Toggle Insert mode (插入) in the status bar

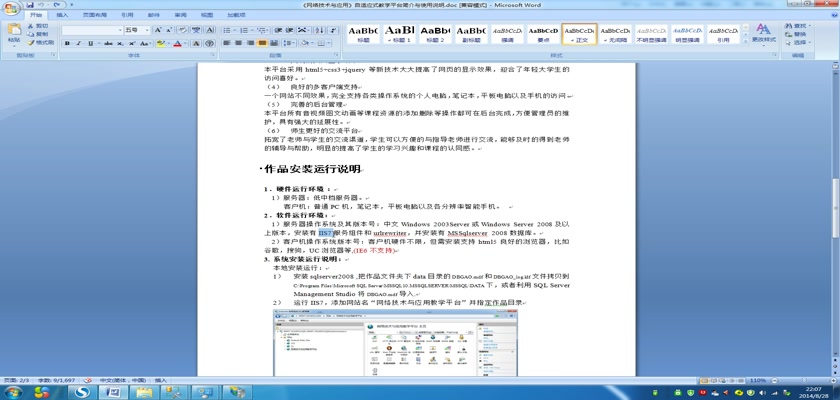click(x=161, y=380)
